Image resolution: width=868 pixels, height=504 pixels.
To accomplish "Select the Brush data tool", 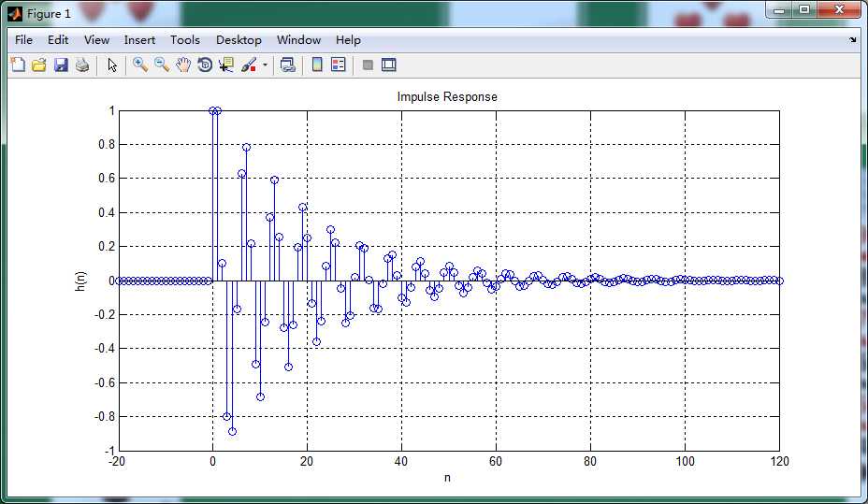I will click(249, 65).
